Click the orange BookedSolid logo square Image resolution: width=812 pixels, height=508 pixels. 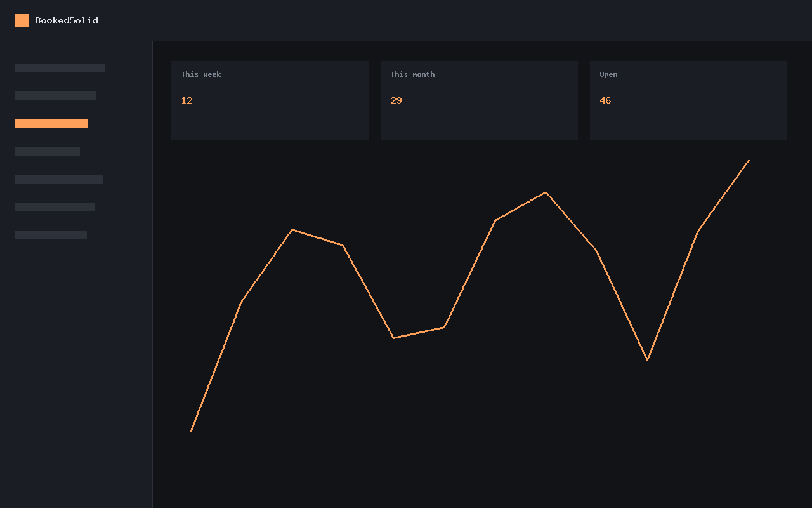pyautogui.click(x=22, y=20)
